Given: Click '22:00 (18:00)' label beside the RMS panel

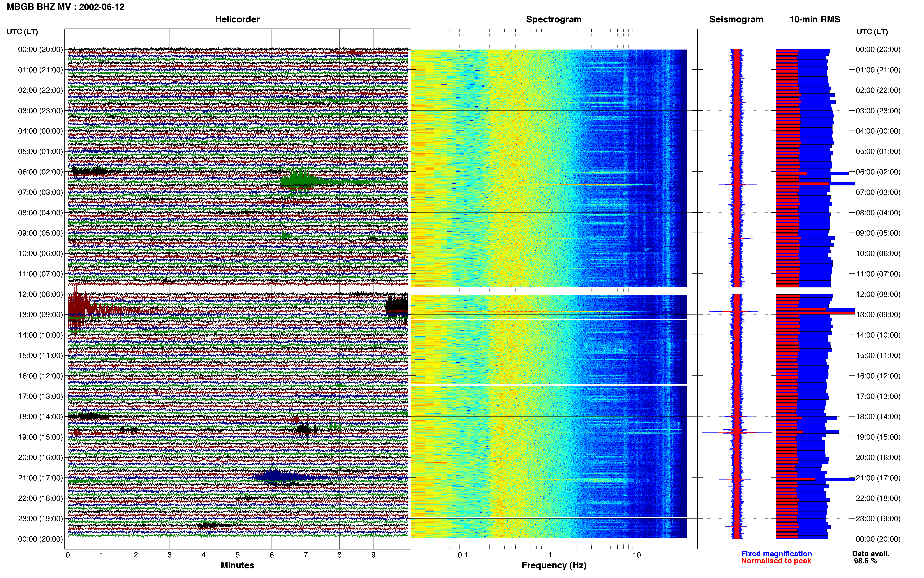Looking at the screenshot, I should [x=878, y=498].
